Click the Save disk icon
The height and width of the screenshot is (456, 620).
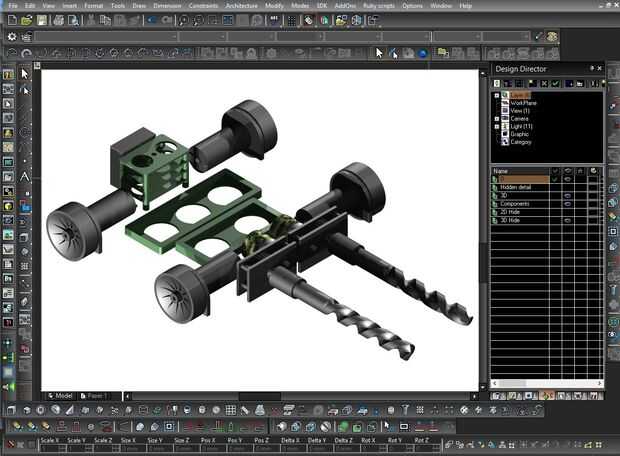pos(42,20)
